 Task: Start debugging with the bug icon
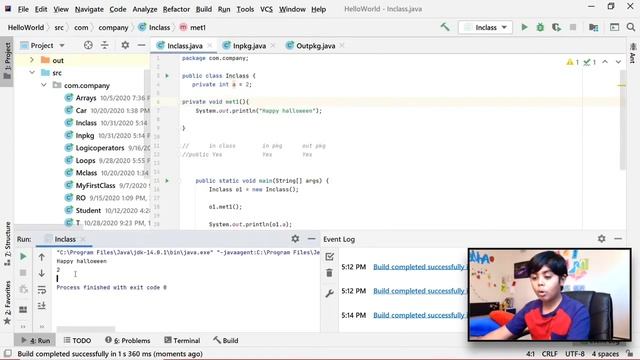tap(540, 27)
